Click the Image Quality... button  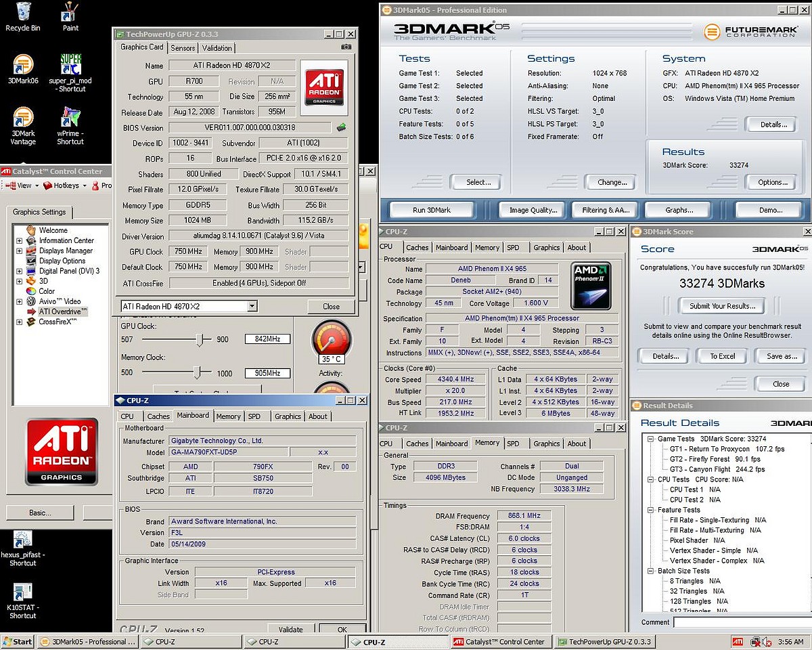(533, 210)
